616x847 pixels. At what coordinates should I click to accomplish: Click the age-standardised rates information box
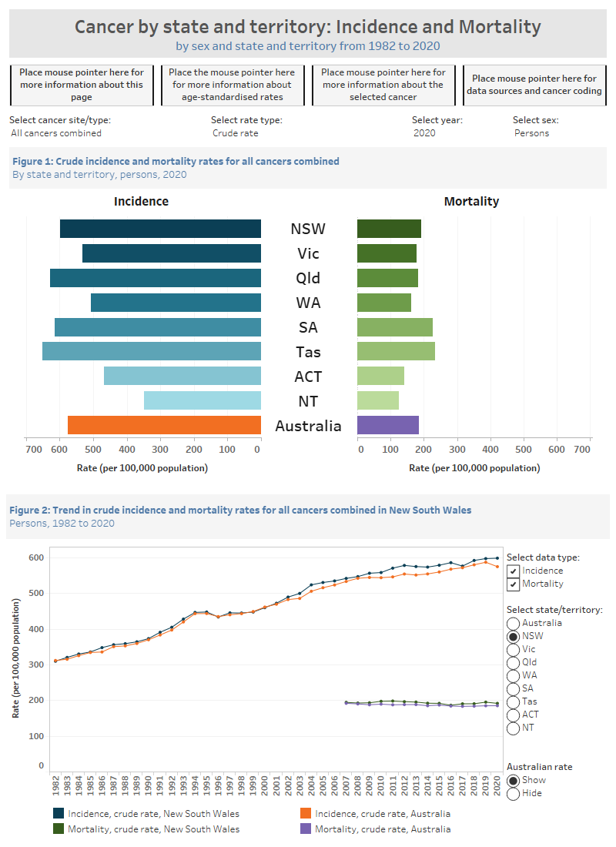click(233, 85)
